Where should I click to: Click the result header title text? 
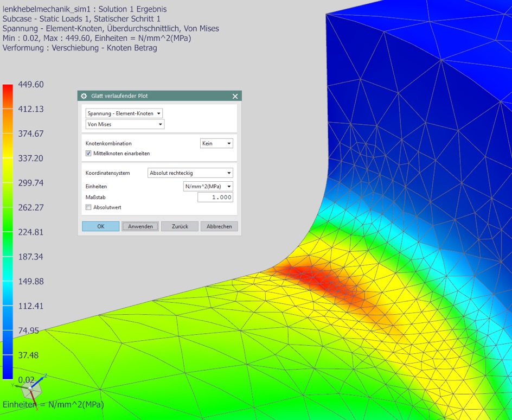point(85,9)
